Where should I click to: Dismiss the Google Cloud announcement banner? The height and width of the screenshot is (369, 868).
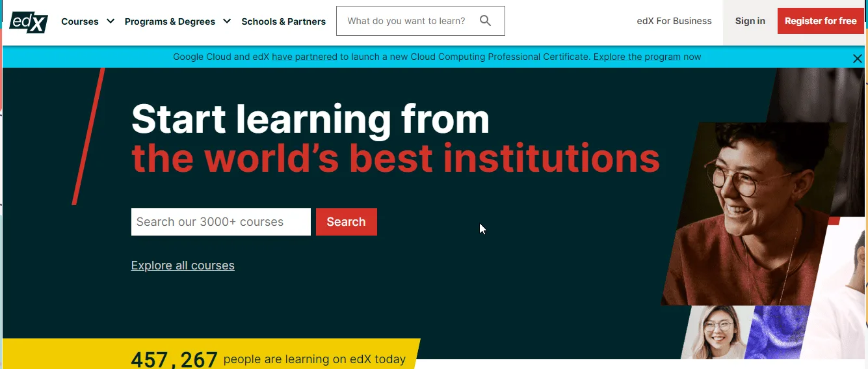pos(857,59)
